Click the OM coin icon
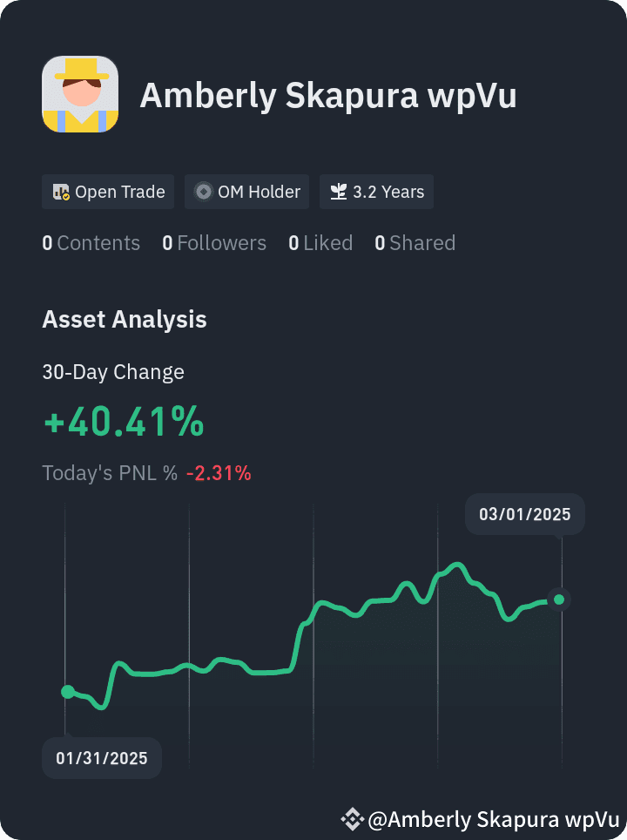This screenshot has height=840, width=627. (204, 192)
